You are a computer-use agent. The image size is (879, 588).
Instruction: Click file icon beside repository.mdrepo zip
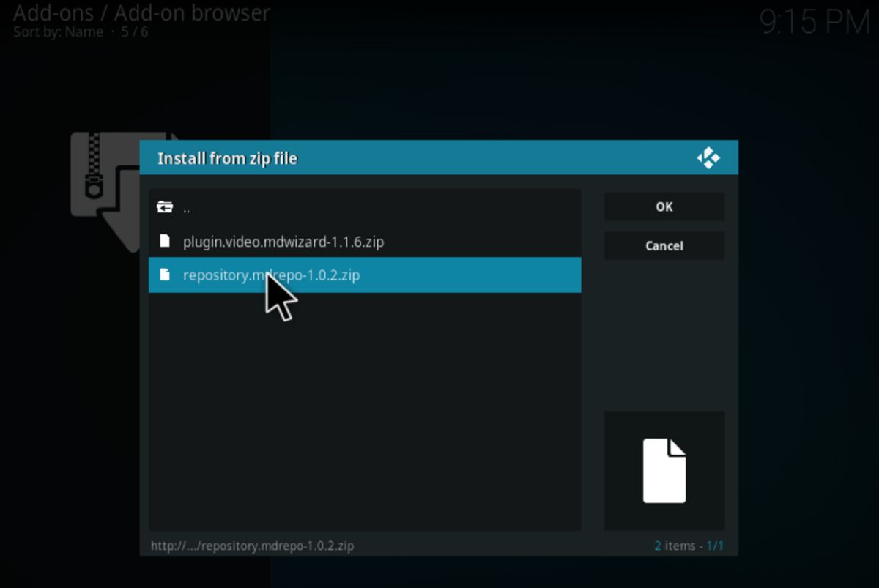[165, 275]
